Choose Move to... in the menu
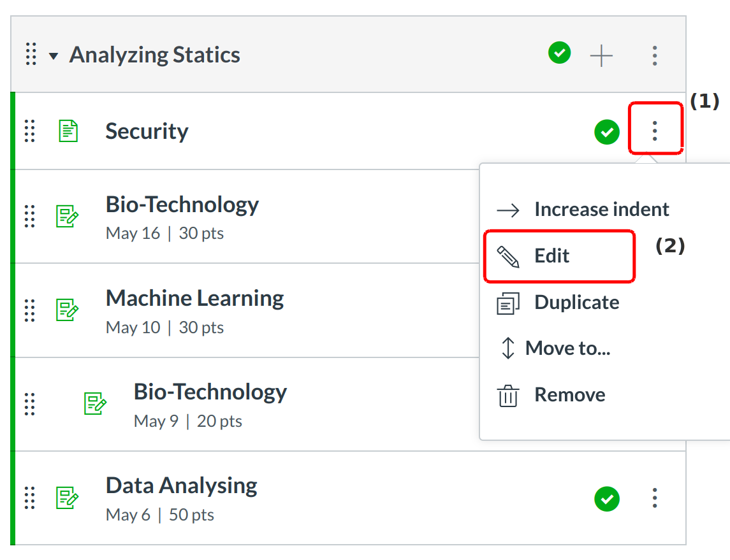Screen dimensions: 730x560 tap(567, 348)
